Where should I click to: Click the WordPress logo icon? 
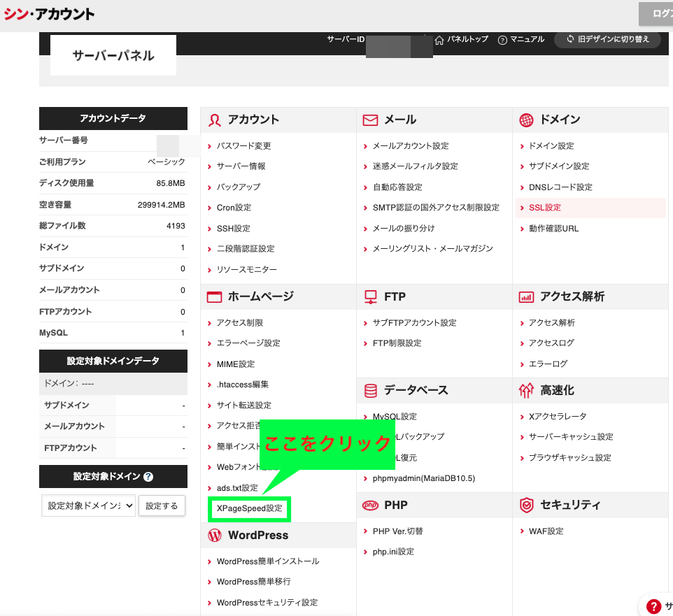click(x=213, y=535)
